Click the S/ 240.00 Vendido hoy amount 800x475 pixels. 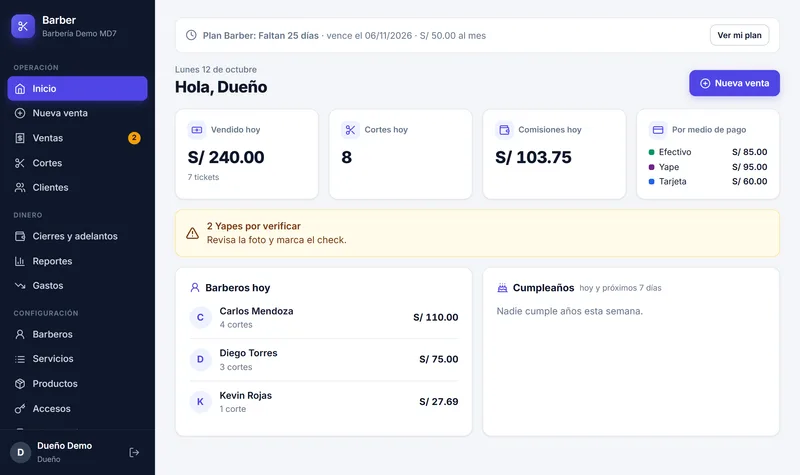point(226,157)
